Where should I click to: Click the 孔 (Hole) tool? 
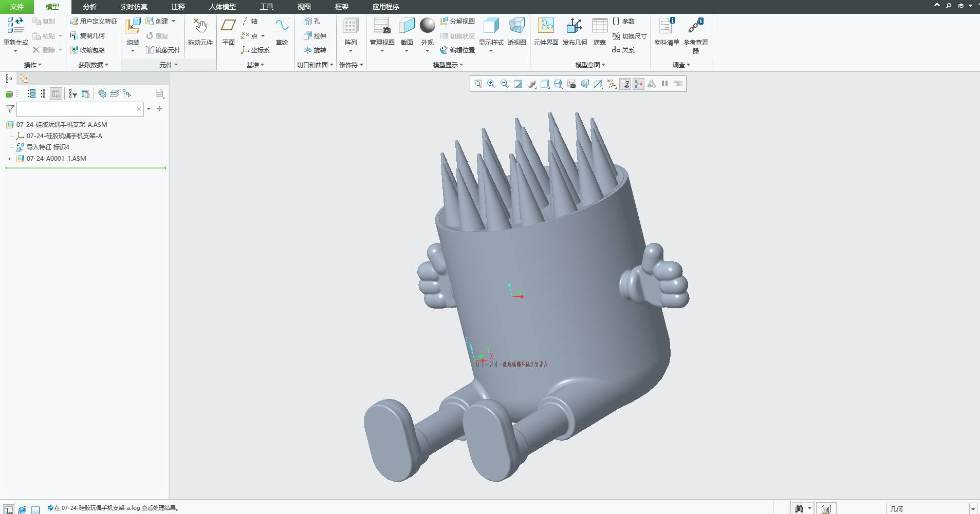pyautogui.click(x=311, y=21)
